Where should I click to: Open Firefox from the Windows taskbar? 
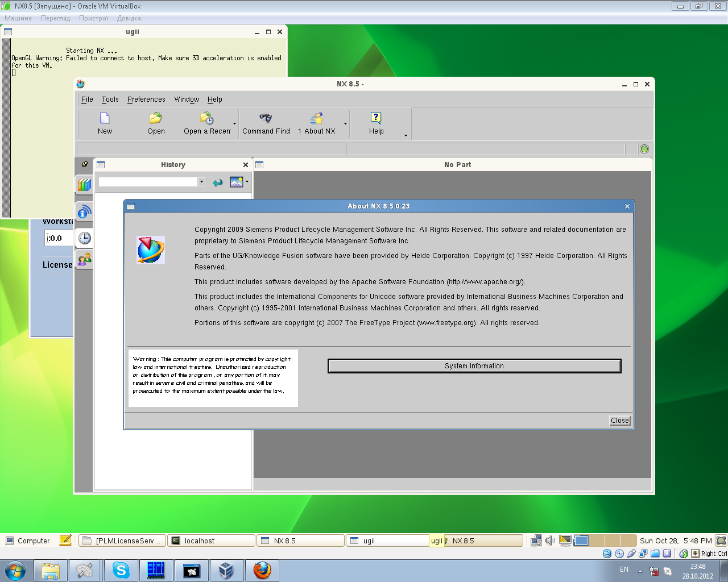tap(262, 570)
